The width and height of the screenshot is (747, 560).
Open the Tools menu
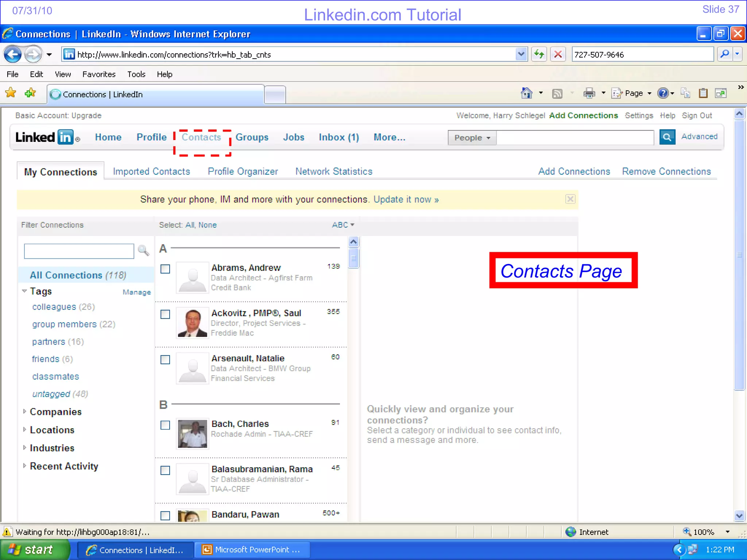click(x=136, y=74)
